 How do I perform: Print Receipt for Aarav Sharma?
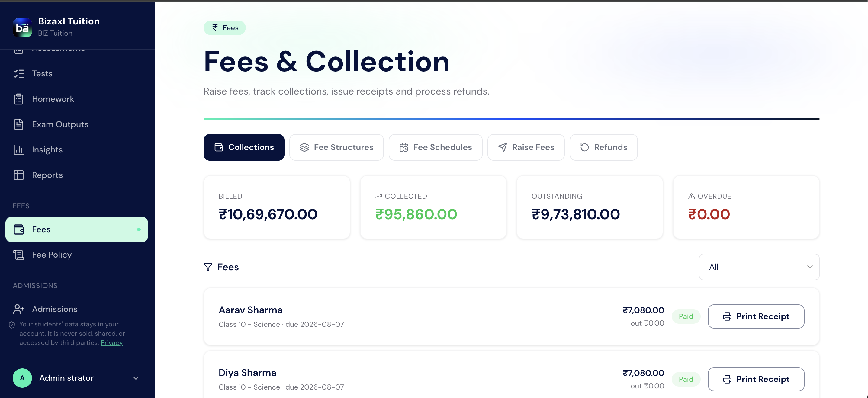click(x=756, y=316)
